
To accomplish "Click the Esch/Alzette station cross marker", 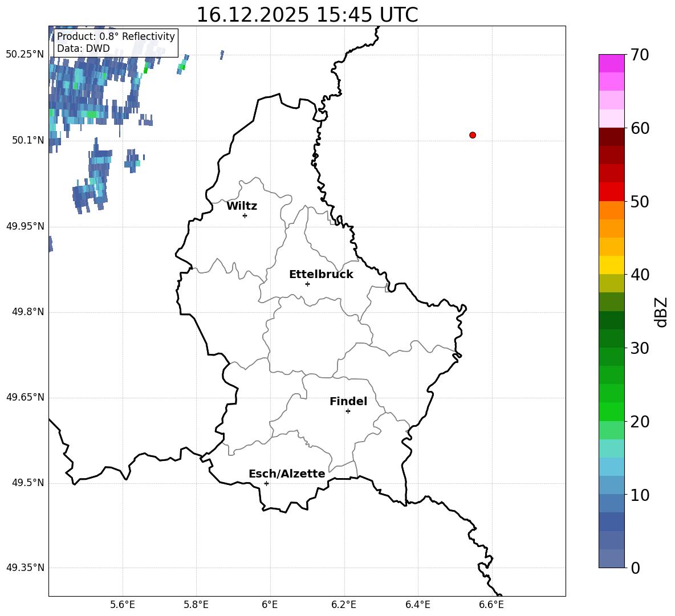I will click(266, 483).
